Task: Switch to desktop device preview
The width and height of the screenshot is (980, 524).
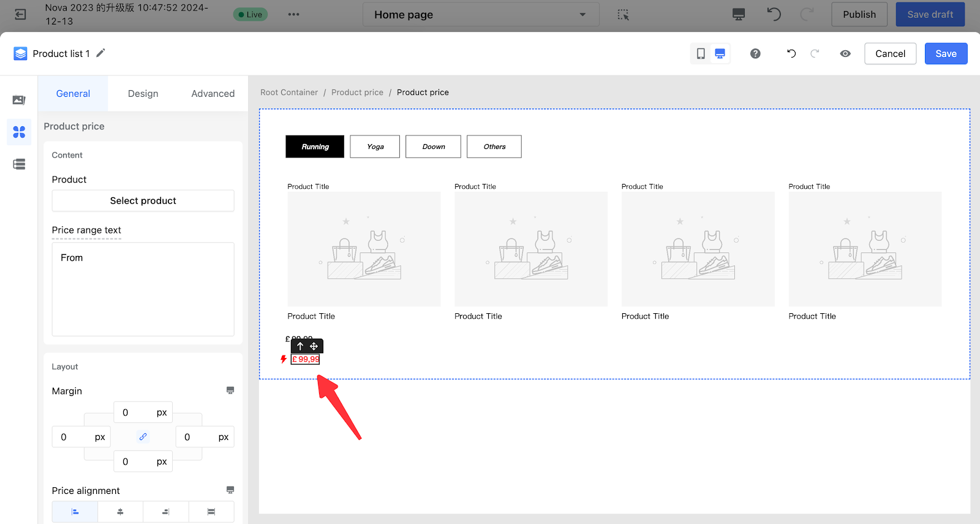Action: [720, 54]
